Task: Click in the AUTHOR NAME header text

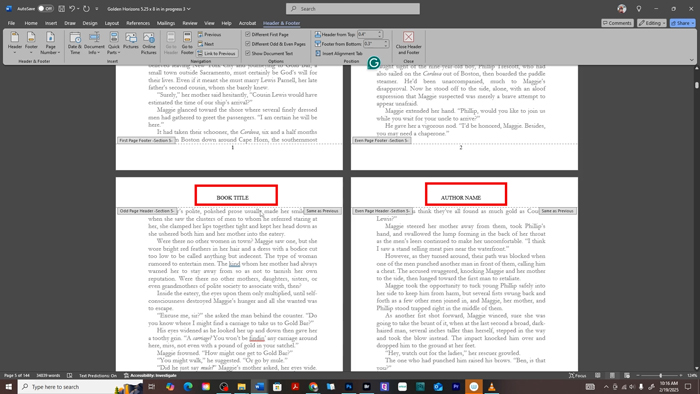Action: 461,198
